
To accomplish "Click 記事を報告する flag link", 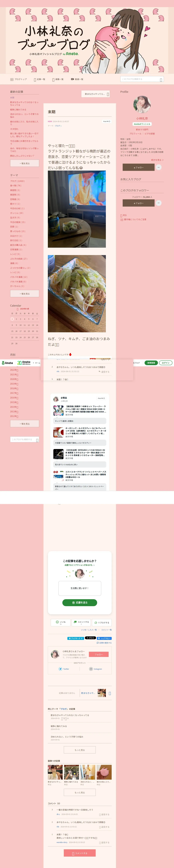I will tap(104, 643).
